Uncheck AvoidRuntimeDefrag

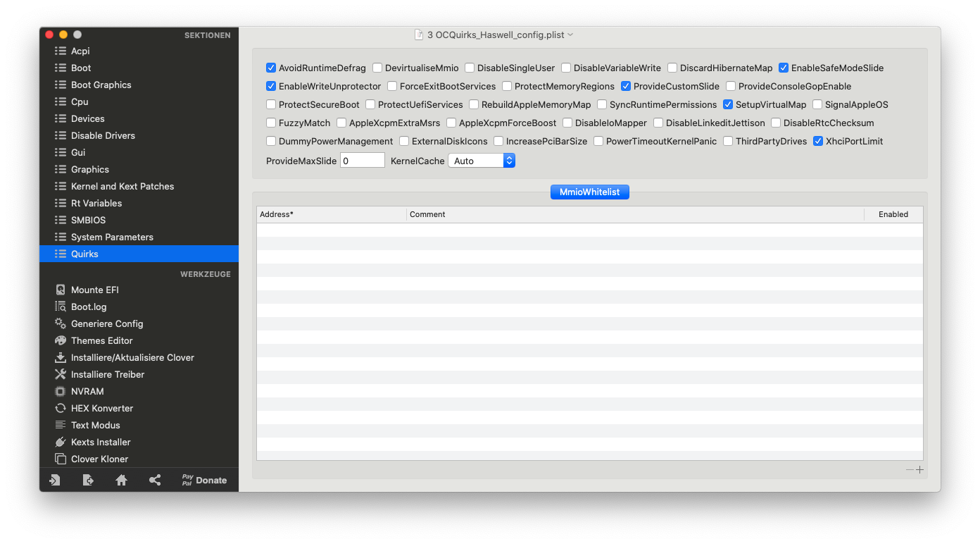271,68
